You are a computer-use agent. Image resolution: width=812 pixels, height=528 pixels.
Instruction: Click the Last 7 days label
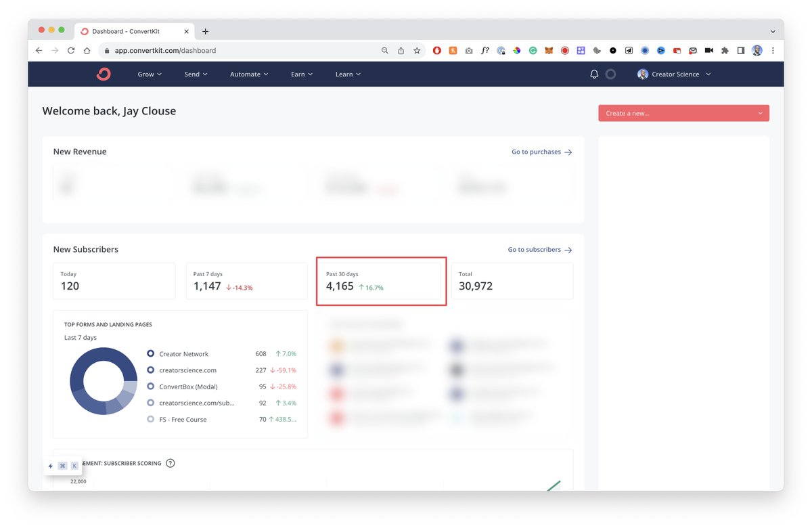(81, 337)
